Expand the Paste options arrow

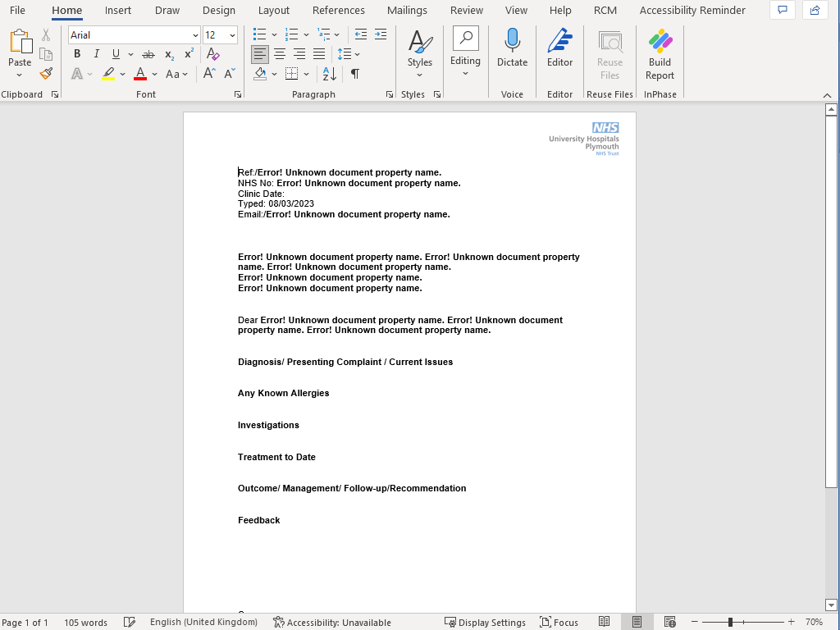20,75
